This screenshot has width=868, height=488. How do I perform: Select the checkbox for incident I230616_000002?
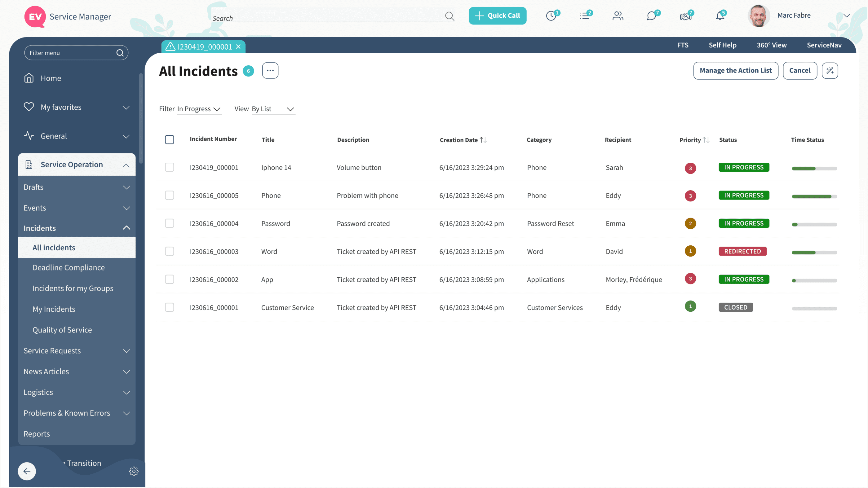point(170,279)
